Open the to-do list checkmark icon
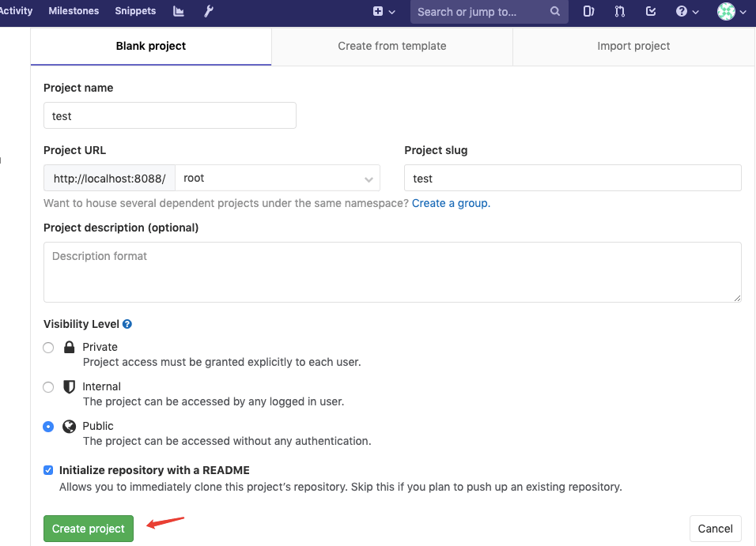 [651, 11]
